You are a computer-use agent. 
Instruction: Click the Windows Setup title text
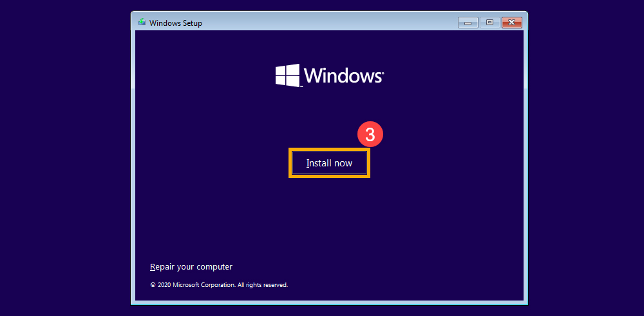click(x=176, y=23)
